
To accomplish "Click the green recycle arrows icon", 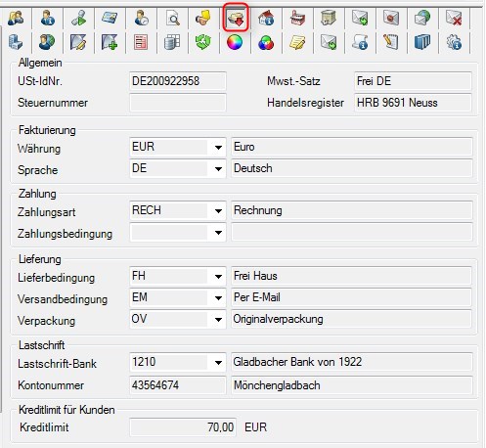I will point(203,43).
